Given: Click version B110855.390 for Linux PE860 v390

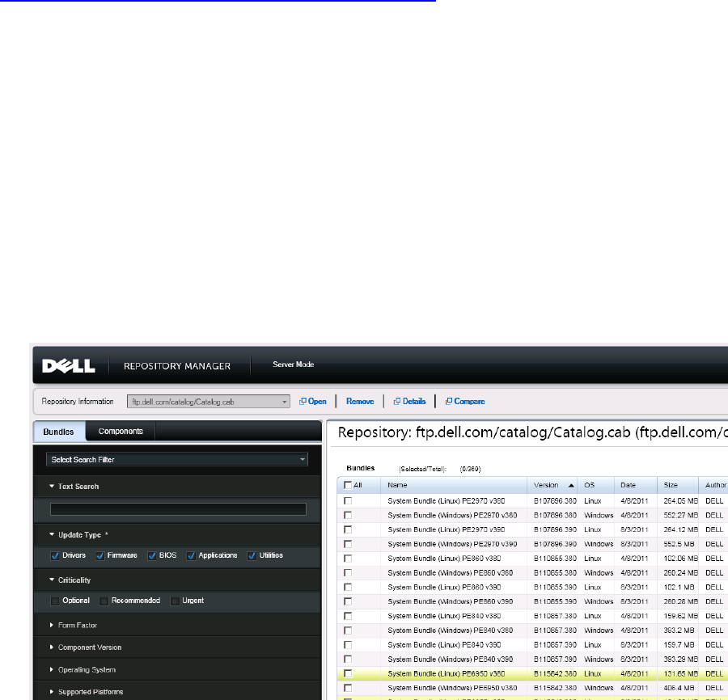Looking at the screenshot, I should tap(555, 588).
